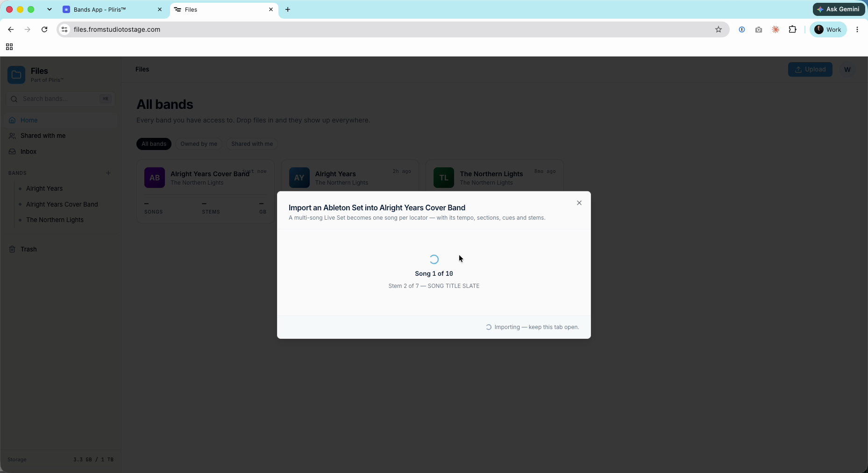Screen dimensions: 868x473
Task: Bookmark this page with the star
Action: click(719, 29)
